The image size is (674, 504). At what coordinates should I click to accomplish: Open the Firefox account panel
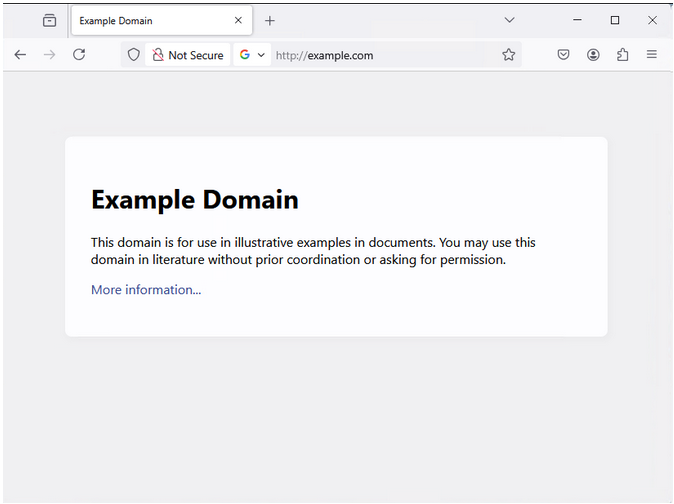(593, 55)
